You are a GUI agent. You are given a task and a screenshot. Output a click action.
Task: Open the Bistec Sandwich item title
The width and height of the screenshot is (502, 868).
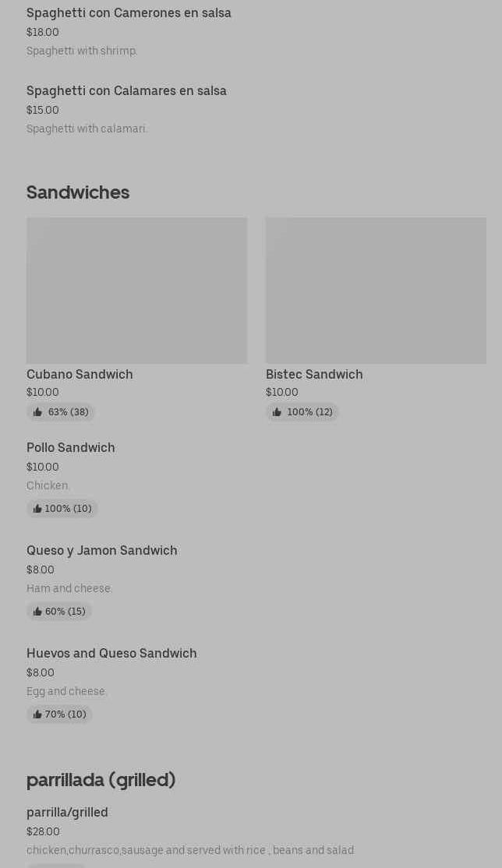[x=314, y=375]
